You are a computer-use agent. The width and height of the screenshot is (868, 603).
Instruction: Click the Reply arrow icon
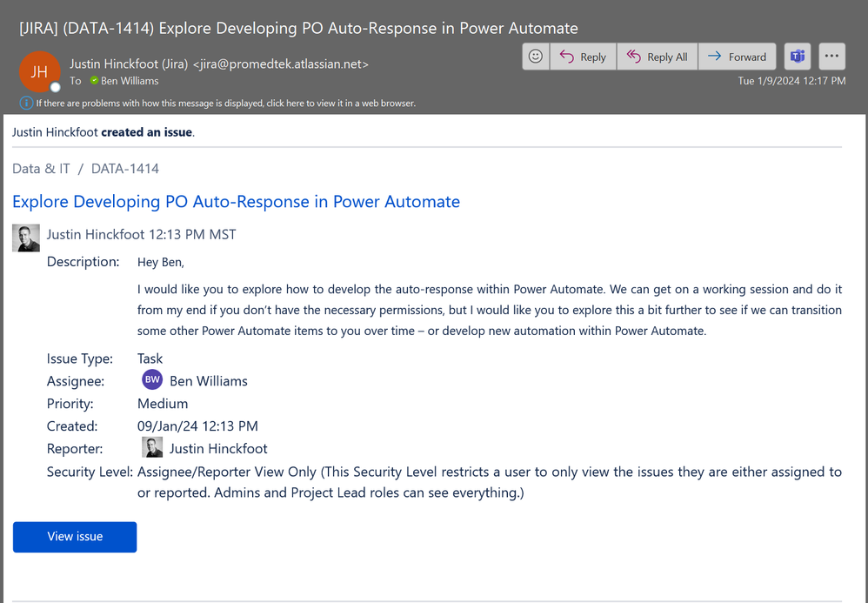point(566,57)
